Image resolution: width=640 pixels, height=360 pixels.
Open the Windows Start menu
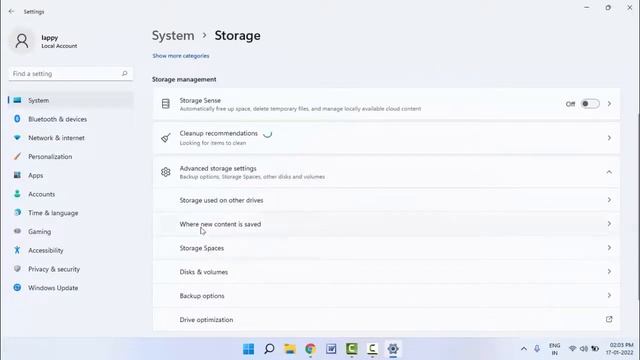pyautogui.click(x=248, y=349)
